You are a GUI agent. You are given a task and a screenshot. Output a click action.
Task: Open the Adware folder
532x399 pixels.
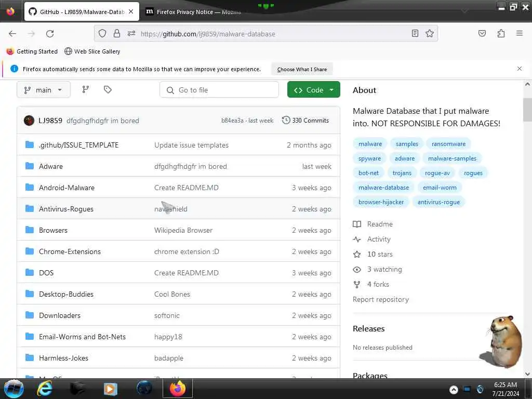coord(51,166)
